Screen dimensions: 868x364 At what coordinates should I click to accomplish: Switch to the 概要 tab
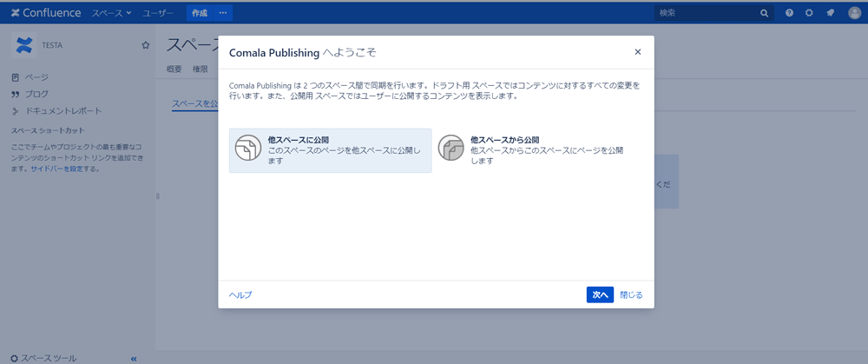pos(174,69)
